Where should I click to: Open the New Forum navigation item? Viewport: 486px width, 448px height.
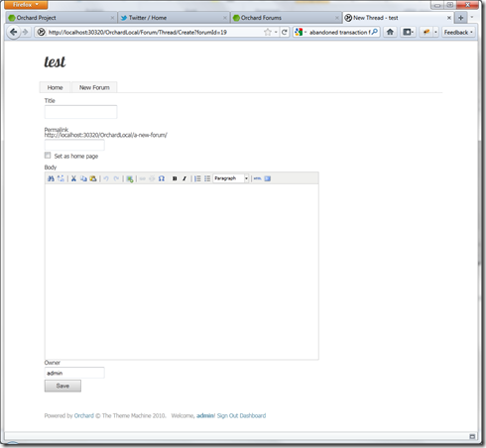click(x=94, y=87)
